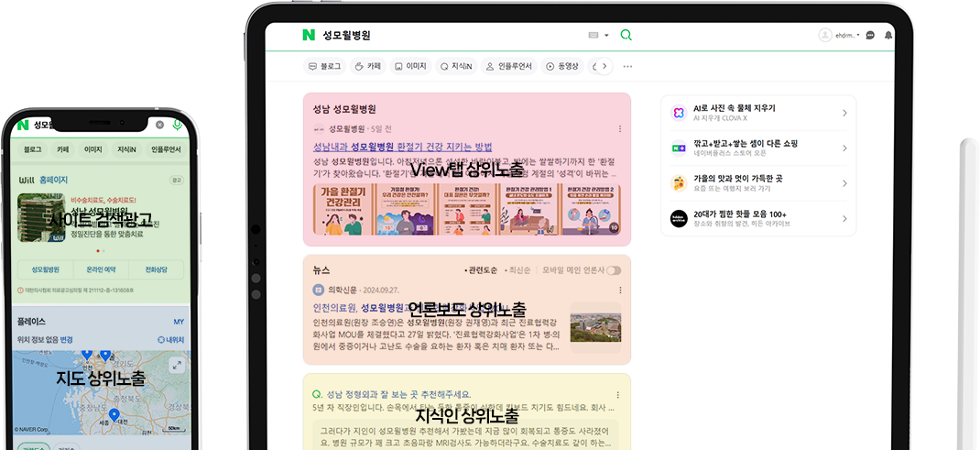The image size is (980, 450).
Task: Click the Naver N logo on tablet
Action: tap(309, 35)
